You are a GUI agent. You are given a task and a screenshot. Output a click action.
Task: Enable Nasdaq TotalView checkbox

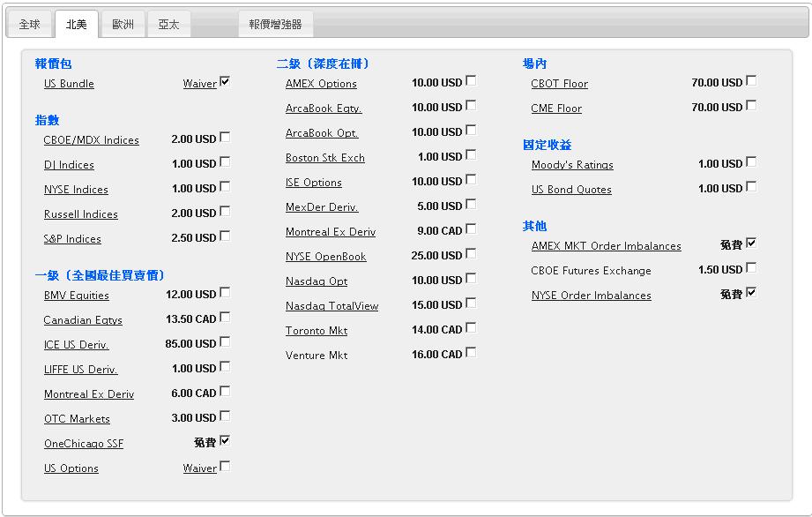coord(471,303)
